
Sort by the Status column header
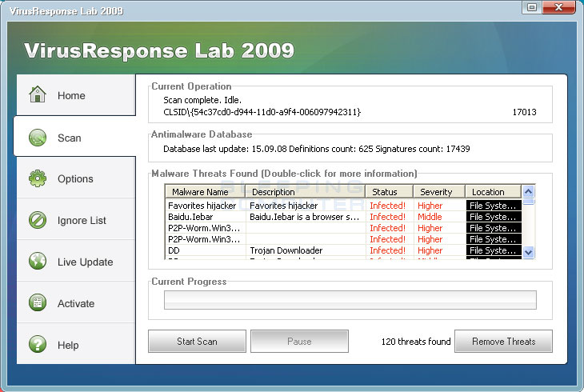pos(389,192)
